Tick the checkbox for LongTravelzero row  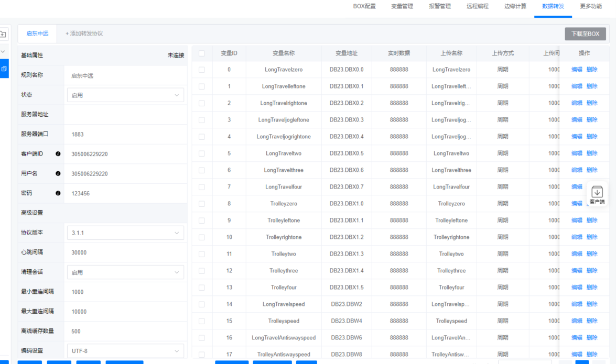202,70
